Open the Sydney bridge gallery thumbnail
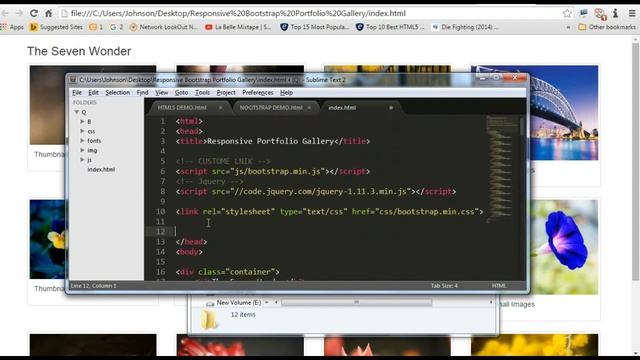640x360 pixels. pos(563,113)
